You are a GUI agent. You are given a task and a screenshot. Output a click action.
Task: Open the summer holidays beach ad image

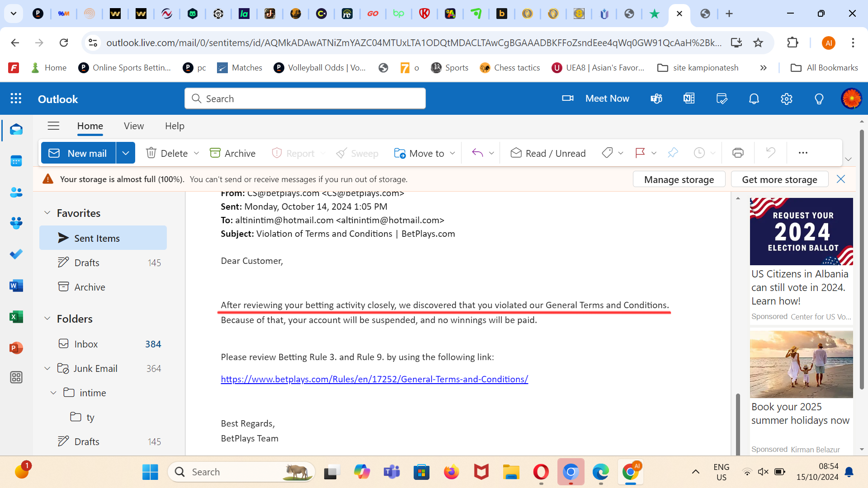click(x=801, y=364)
